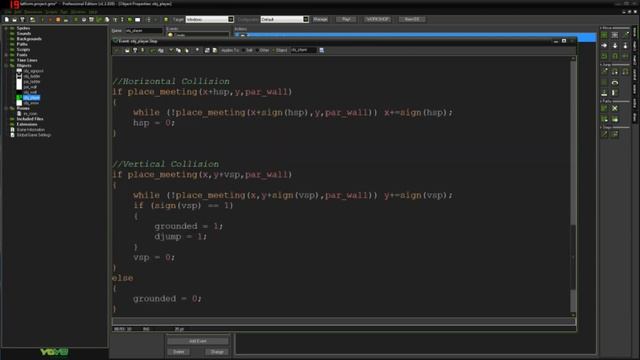This screenshot has width=640, height=360.
Task: Click the New project icon in main toolbar
Action: (7, 20)
